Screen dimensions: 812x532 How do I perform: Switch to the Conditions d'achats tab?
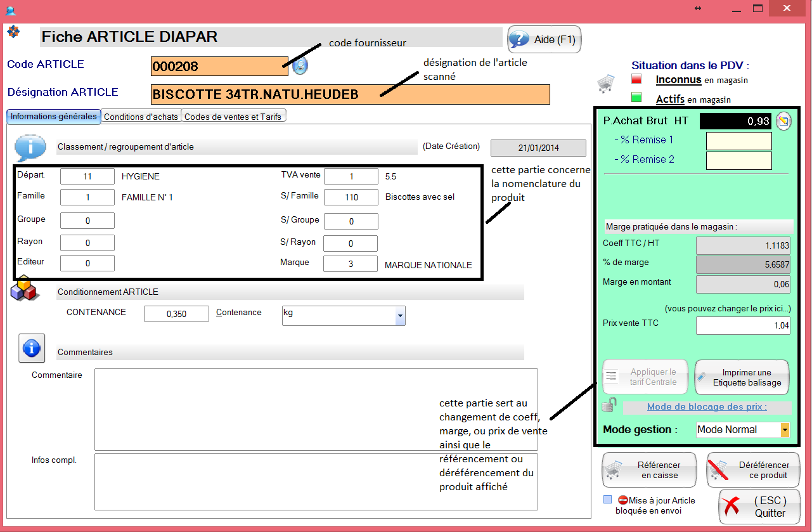(141, 117)
